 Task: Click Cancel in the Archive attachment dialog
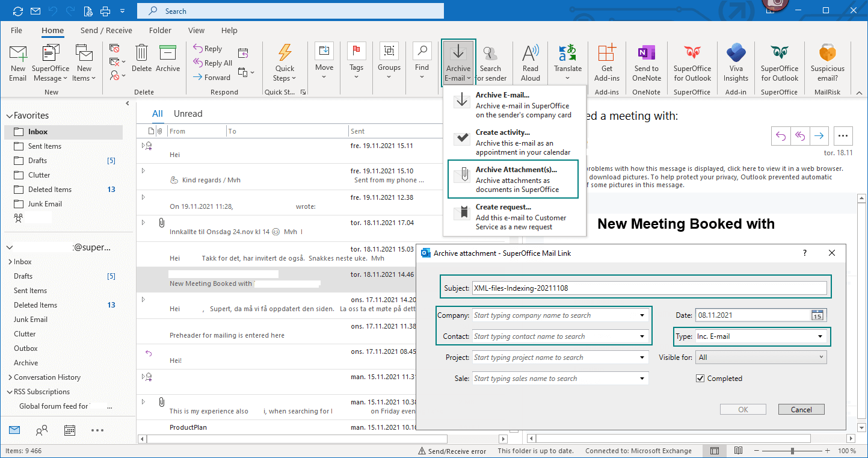[801, 409]
